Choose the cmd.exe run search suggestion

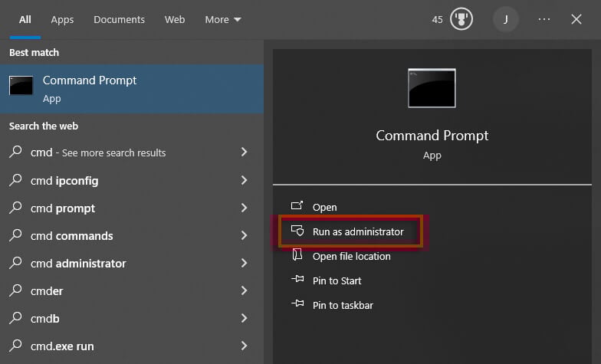point(62,346)
